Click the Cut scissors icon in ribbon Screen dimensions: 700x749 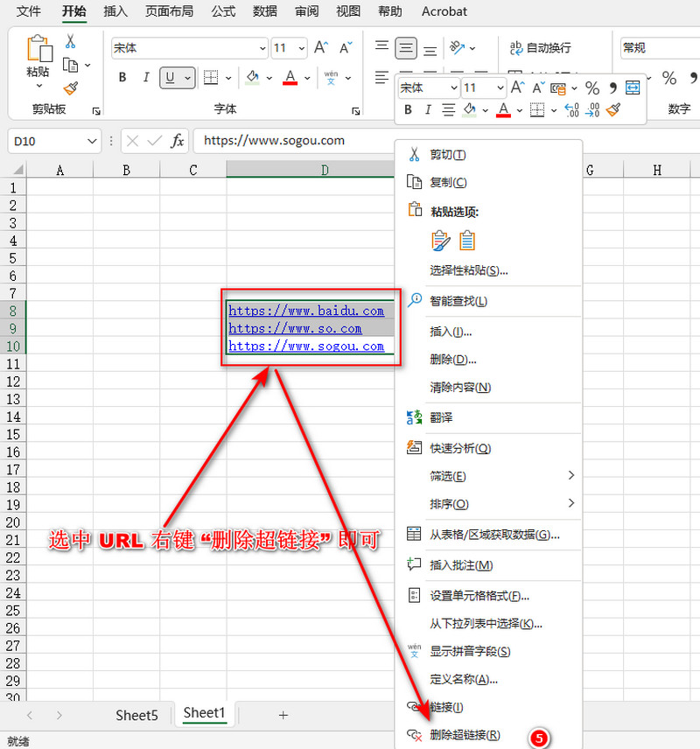click(x=70, y=41)
